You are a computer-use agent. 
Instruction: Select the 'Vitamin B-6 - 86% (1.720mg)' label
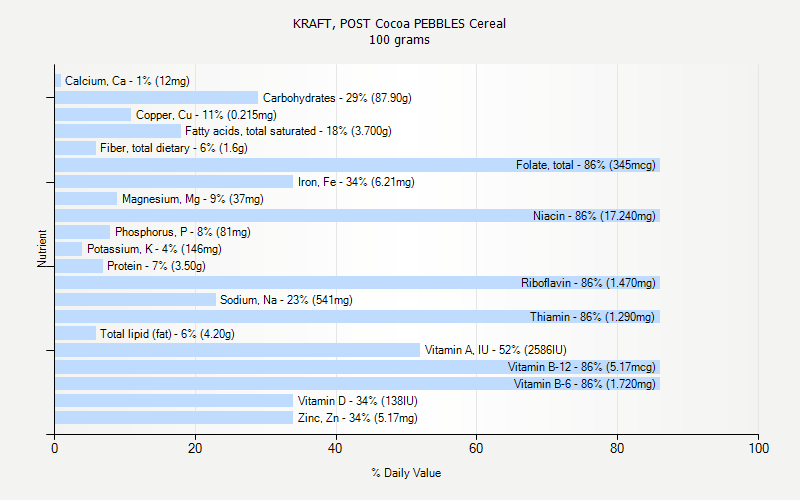coord(585,384)
